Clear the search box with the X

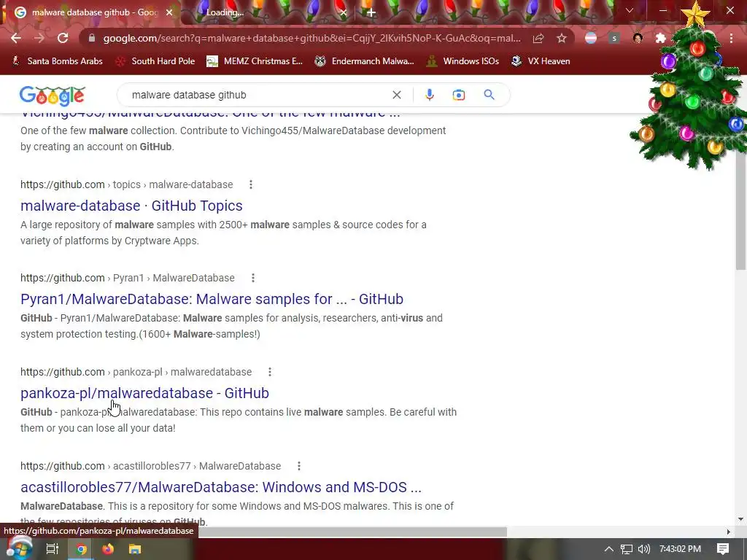click(x=396, y=95)
